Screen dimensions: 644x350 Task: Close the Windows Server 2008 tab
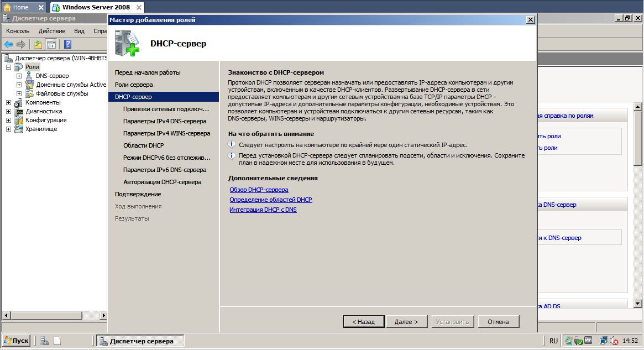pos(139,7)
